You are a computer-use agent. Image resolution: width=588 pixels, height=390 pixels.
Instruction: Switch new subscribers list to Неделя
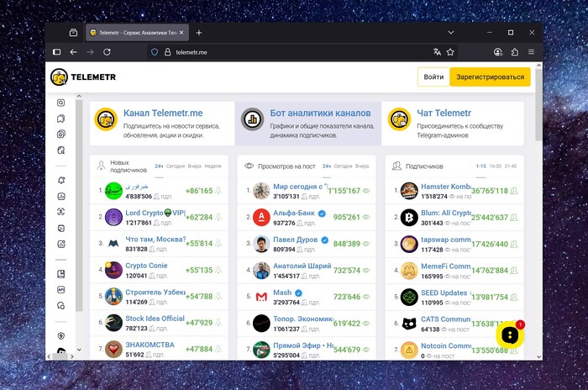pos(213,166)
